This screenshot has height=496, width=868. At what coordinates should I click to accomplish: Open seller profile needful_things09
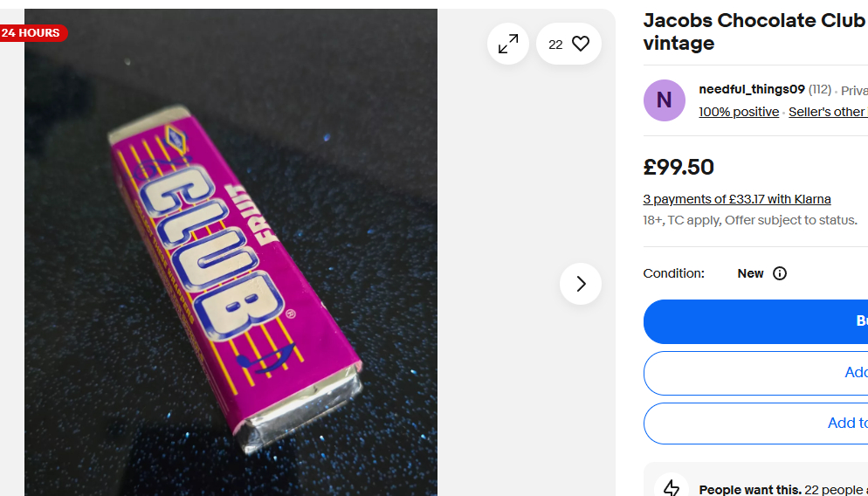pos(752,89)
